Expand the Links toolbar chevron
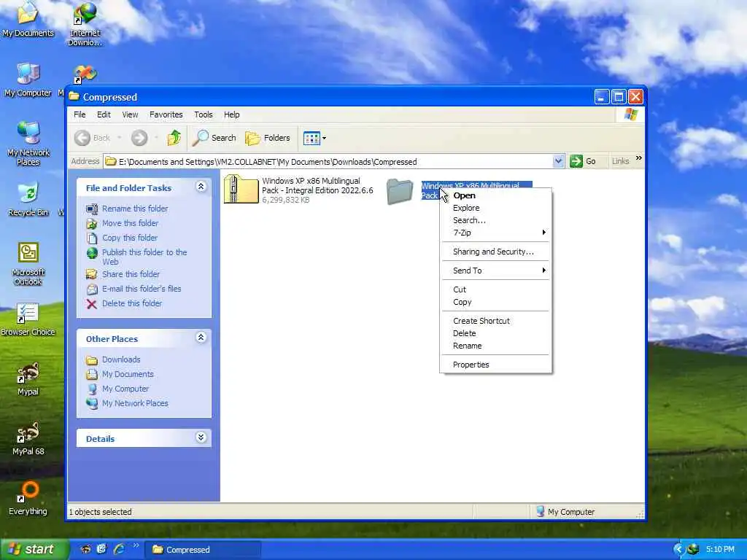The width and height of the screenshot is (747, 560). click(639, 158)
